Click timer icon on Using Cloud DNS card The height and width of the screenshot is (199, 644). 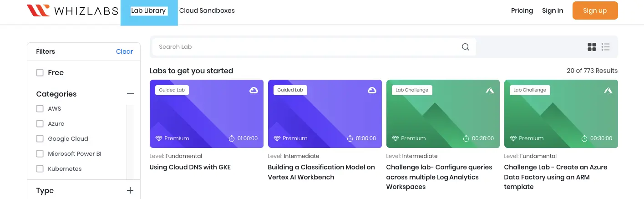click(x=232, y=138)
